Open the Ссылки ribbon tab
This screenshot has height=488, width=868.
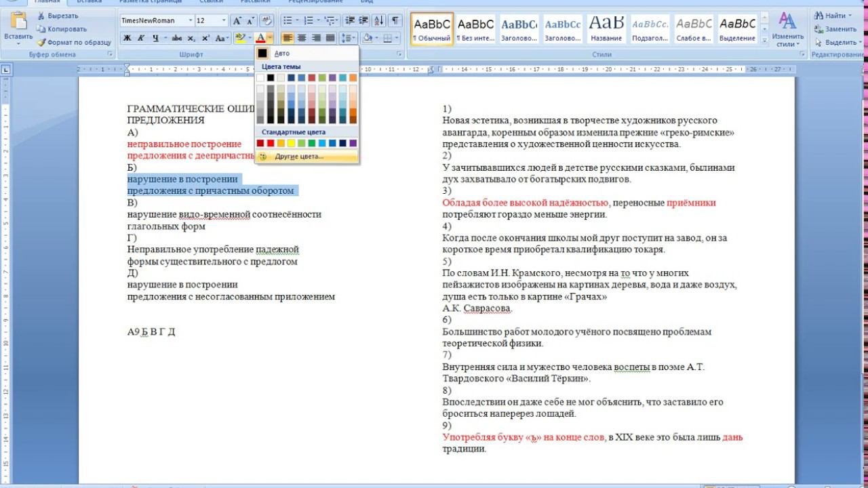click(211, 2)
